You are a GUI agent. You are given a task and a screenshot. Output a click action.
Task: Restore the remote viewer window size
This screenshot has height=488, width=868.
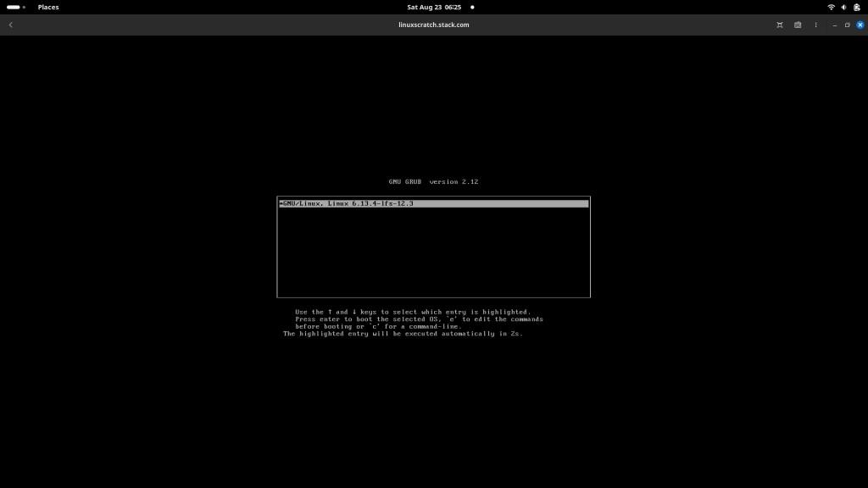[x=847, y=25]
